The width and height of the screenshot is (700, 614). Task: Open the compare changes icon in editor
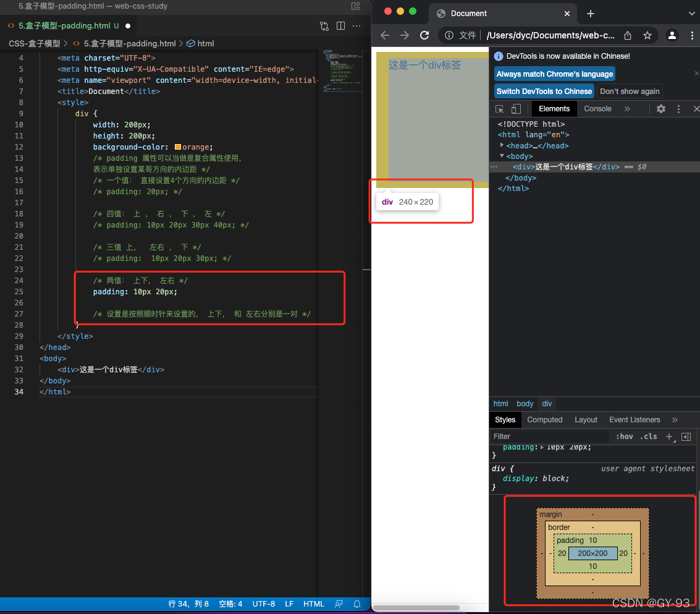click(x=324, y=26)
